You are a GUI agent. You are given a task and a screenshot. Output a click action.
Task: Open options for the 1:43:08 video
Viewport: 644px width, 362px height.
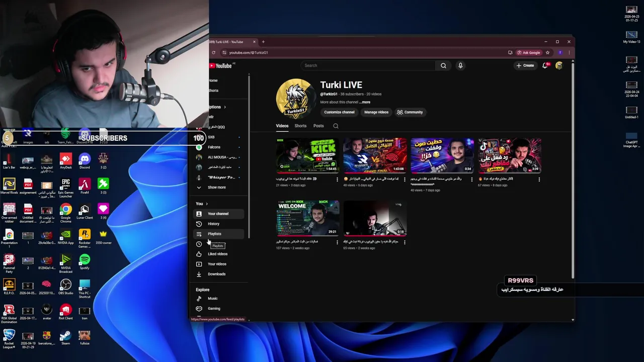(x=405, y=179)
